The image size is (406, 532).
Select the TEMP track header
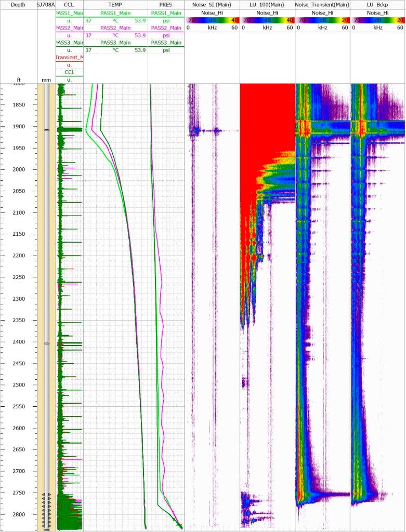pos(115,5)
